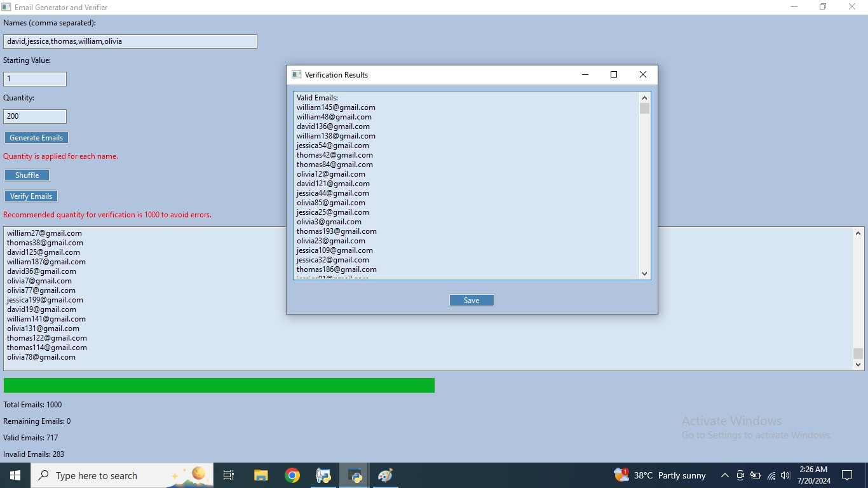Image resolution: width=868 pixels, height=488 pixels.
Task: Open the Action Center notification icon
Action: (x=846, y=475)
